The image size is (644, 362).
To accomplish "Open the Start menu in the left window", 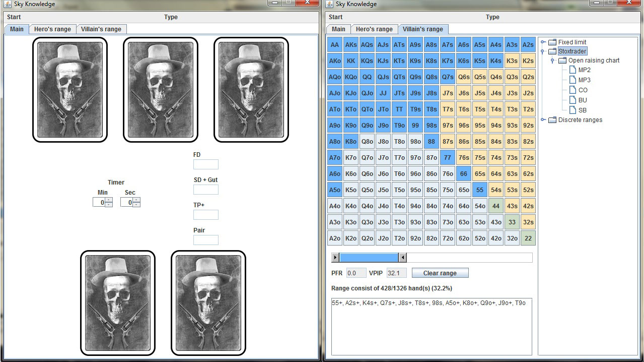I will point(14,17).
